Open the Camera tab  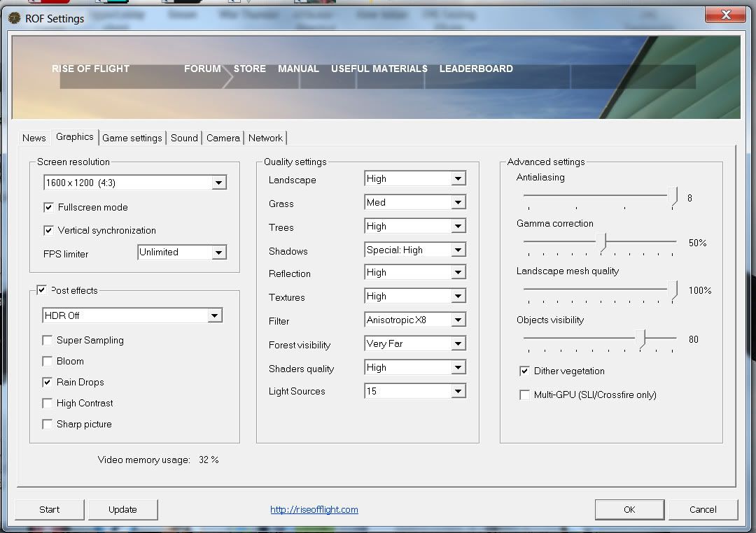[x=223, y=138]
